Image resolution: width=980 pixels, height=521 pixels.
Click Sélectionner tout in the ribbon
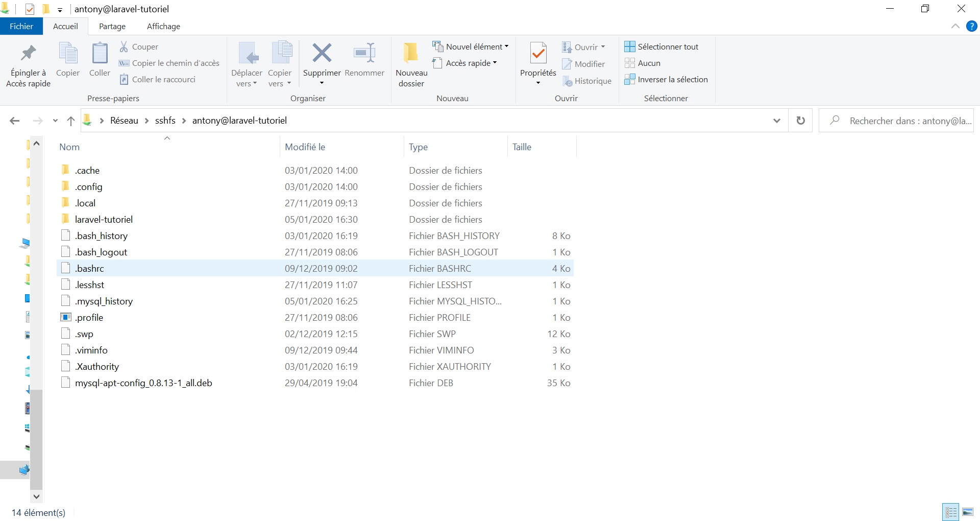(661, 47)
